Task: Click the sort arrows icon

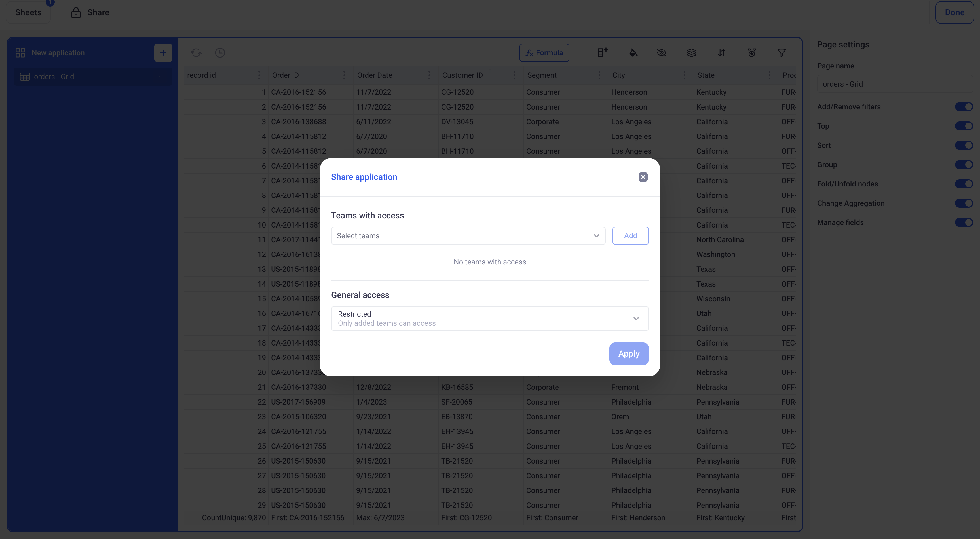Action: click(721, 52)
